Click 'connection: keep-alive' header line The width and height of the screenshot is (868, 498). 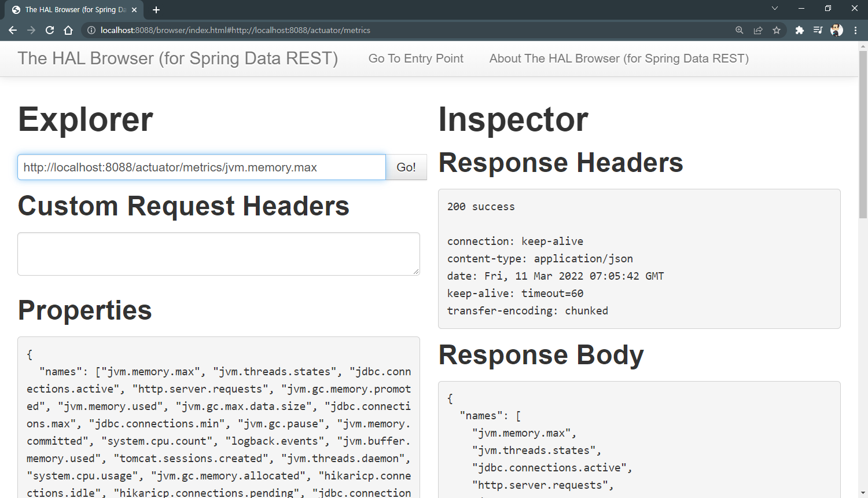(x=515, y=241)
